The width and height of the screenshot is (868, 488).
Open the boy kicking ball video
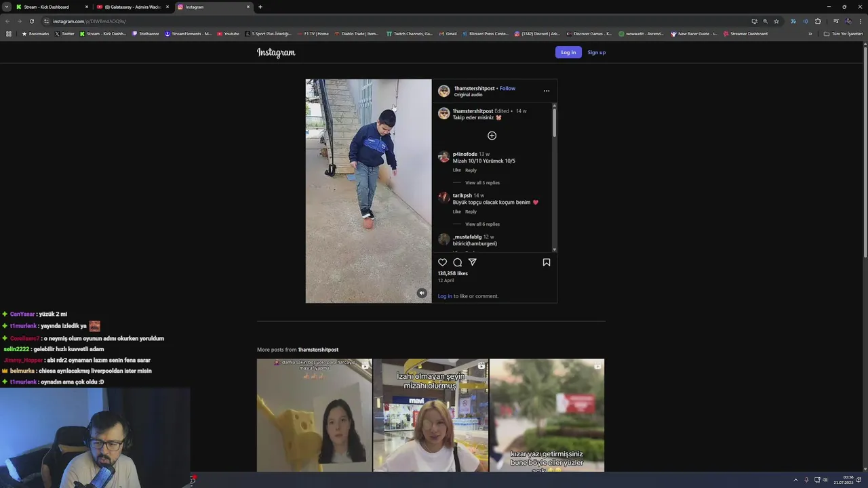(x=368, y=191)
